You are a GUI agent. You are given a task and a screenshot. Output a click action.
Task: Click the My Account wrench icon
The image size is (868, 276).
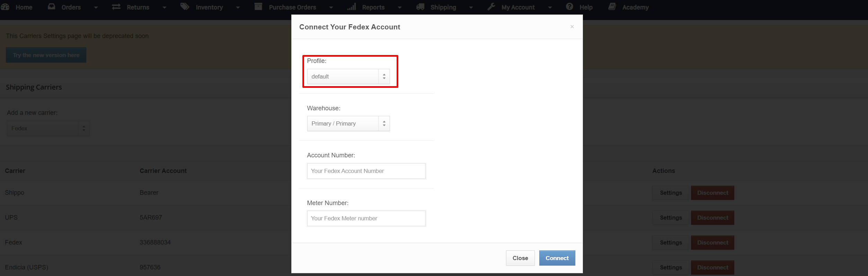pyautogui.click(x=491, y=7)
